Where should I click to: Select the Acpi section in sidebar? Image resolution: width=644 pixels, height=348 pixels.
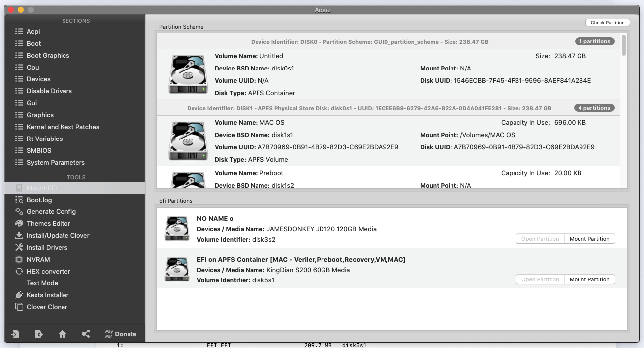click(x=33, y=31)
